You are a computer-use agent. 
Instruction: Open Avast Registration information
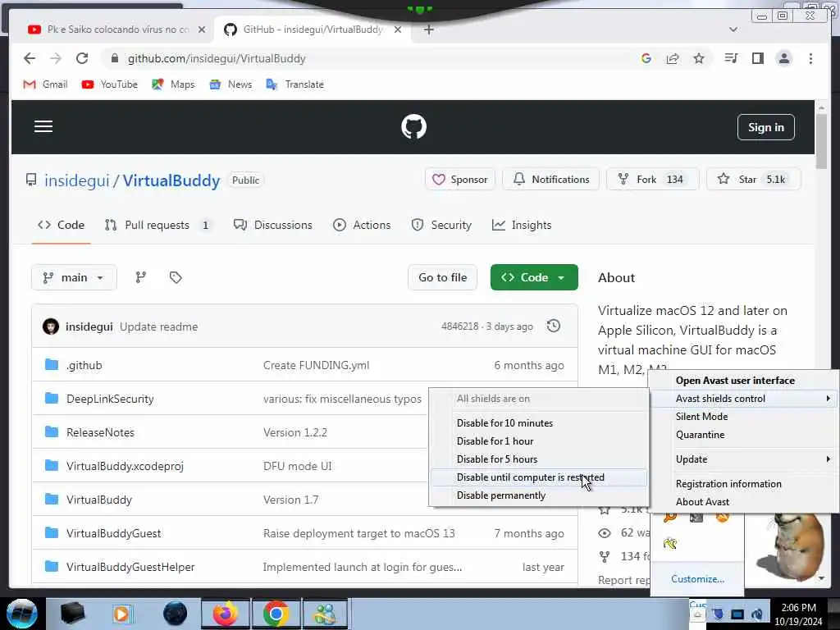[x=743, y=484]
